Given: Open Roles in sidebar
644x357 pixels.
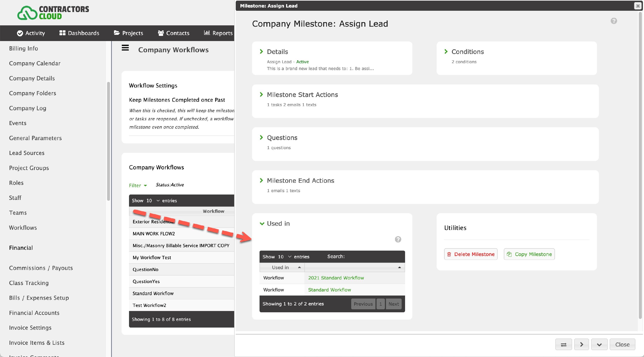Looking at the screenshot, I should click(x=16, y=183).
